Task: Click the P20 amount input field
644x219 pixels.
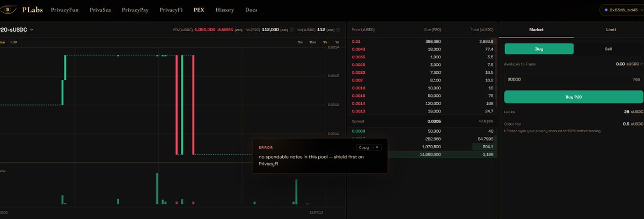Action: click(x=573, y=79)
